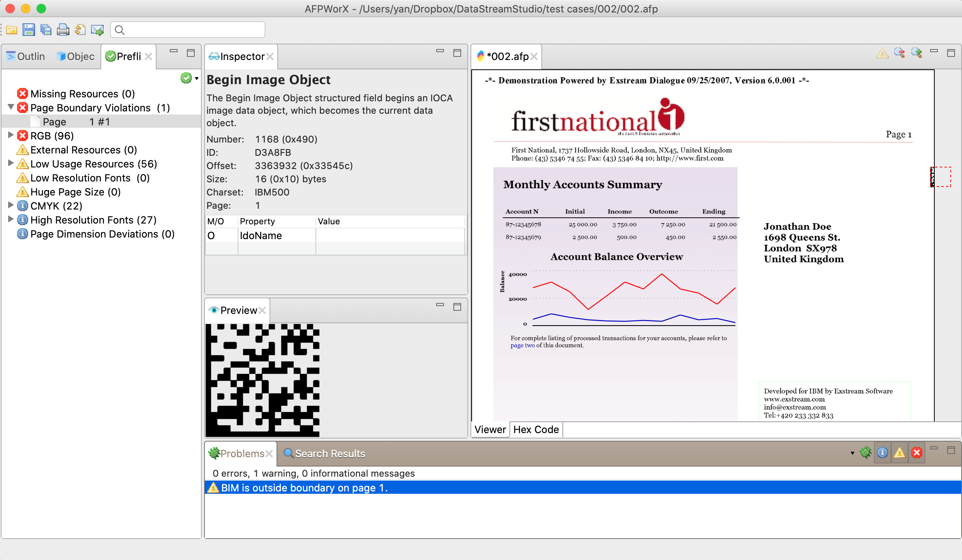The image size is (962, 560).
Task: Click the envelope send-by-mail icon
Action: pos(97,30)
